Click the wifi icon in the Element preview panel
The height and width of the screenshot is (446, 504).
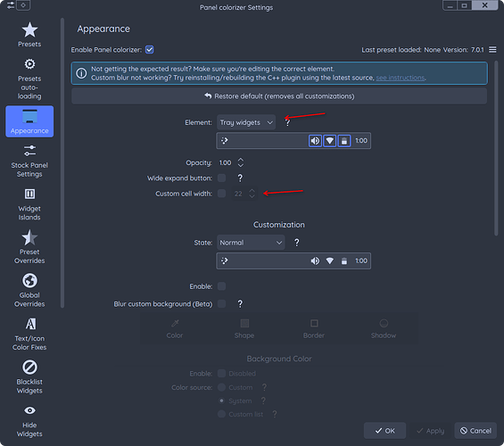click(329, 141)
